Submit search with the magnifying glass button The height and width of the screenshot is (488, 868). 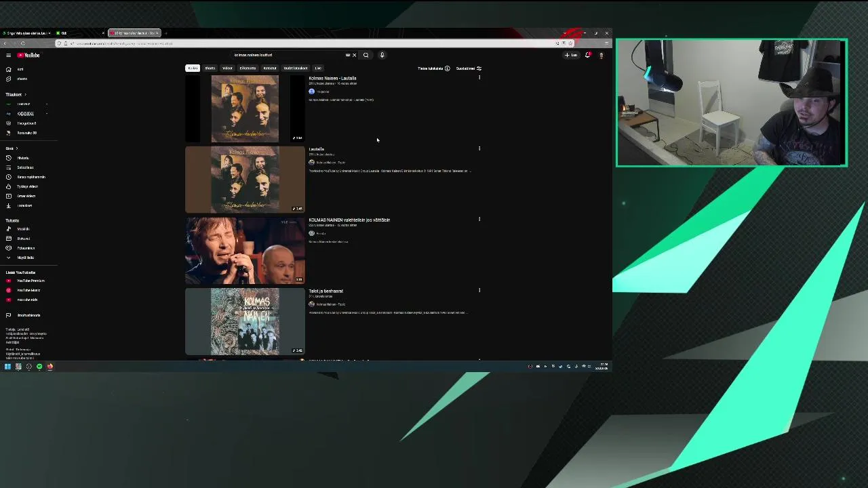366,55
